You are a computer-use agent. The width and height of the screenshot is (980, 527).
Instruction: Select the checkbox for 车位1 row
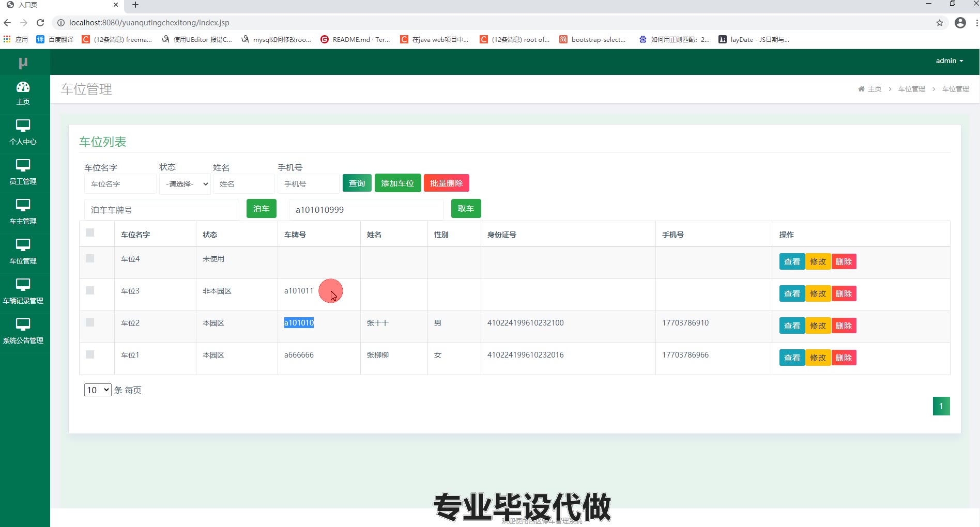click(x=90, y=354)
